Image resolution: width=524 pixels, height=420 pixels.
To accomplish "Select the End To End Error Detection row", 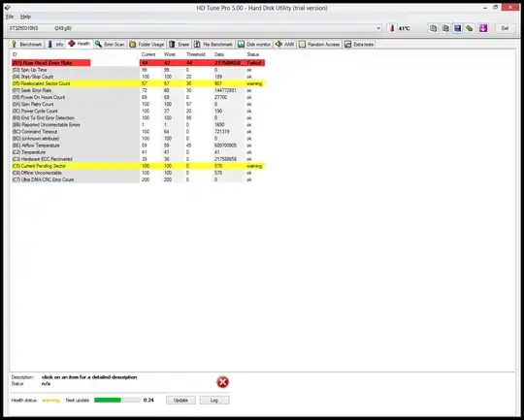I will (x=139, y=118).
